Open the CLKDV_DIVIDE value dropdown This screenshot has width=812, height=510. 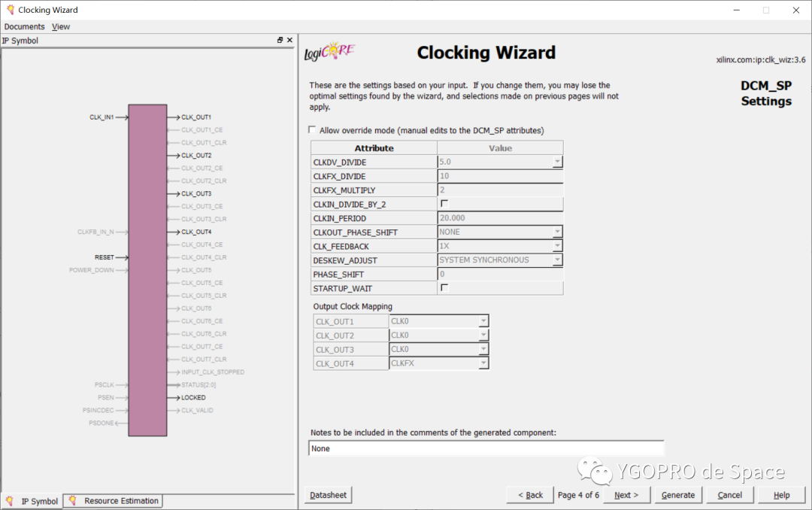556,162
